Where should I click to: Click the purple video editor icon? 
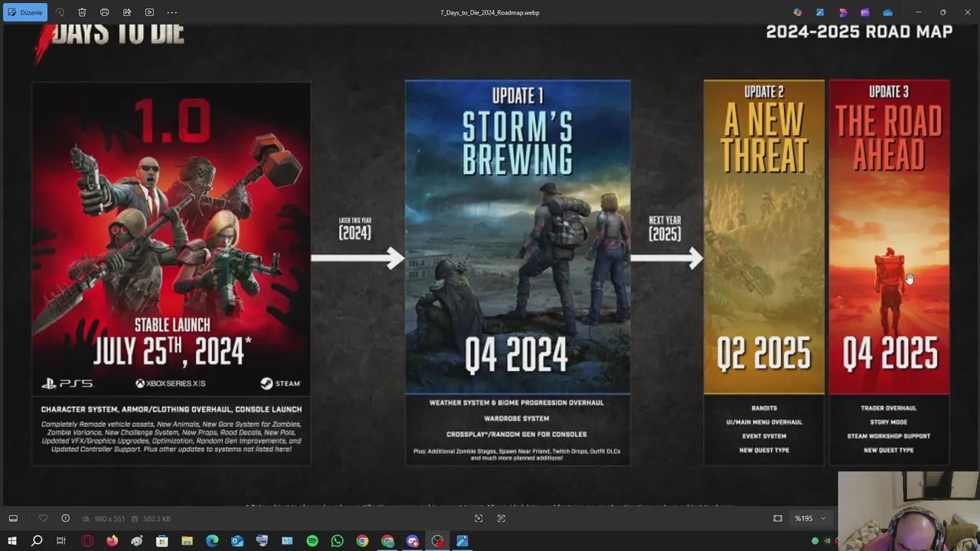864,12
